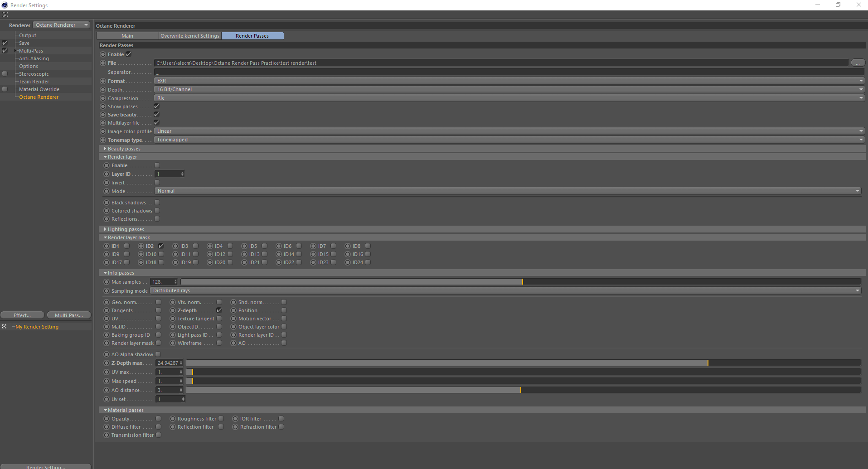Screen dimensions: 868x469
Task: Click the animation circle icon beside Black shadows
Action: click(107, 203)
